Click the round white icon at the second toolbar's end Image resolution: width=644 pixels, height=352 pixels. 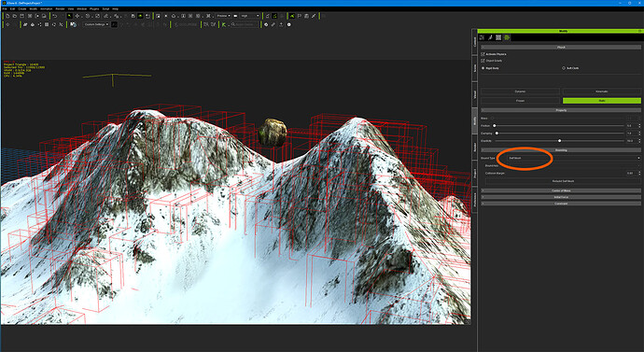click(x=289, y=24)
